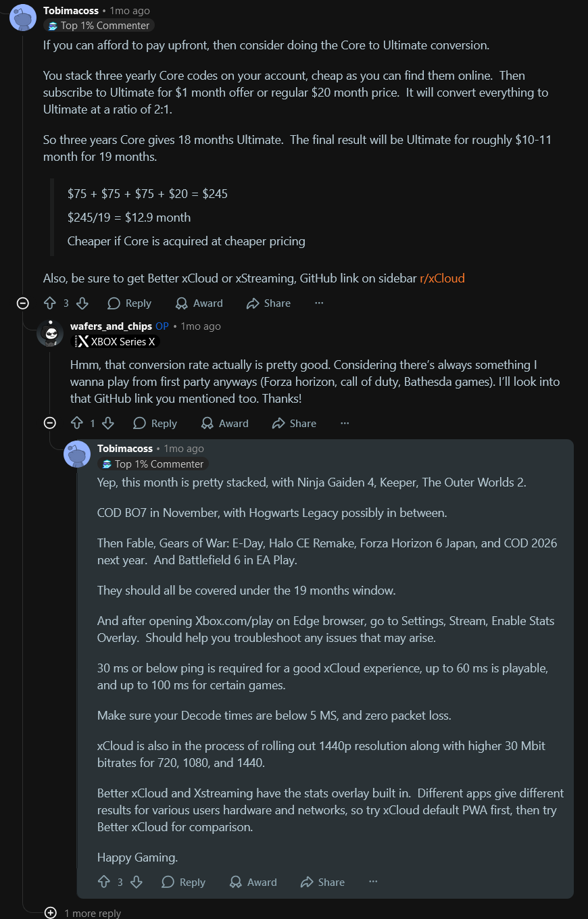Downvote wafers_and_chips' reply comment

point(107,423)
